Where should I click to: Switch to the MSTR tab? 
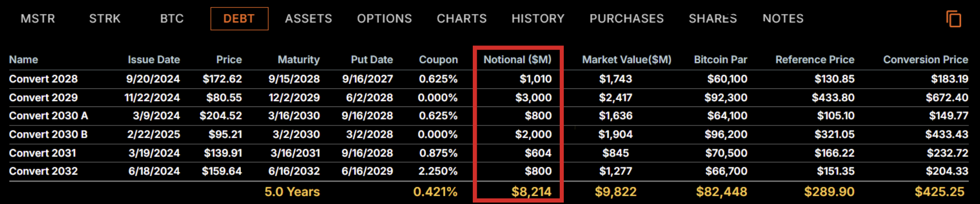coord(38,19)
